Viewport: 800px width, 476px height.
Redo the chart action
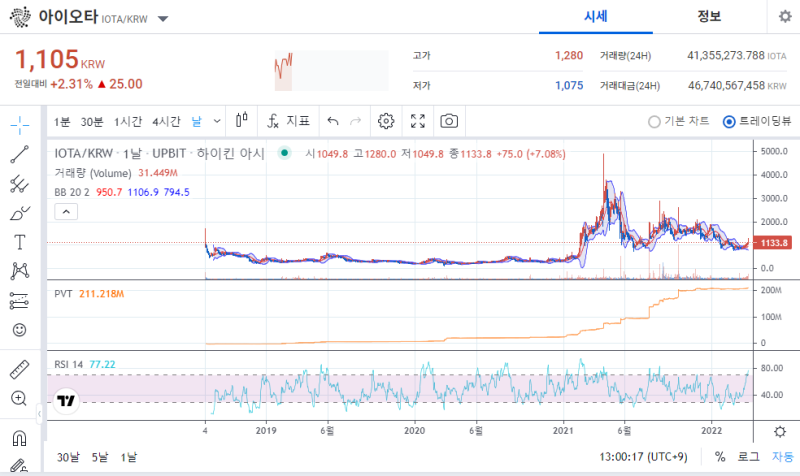(x=356, y=121)
